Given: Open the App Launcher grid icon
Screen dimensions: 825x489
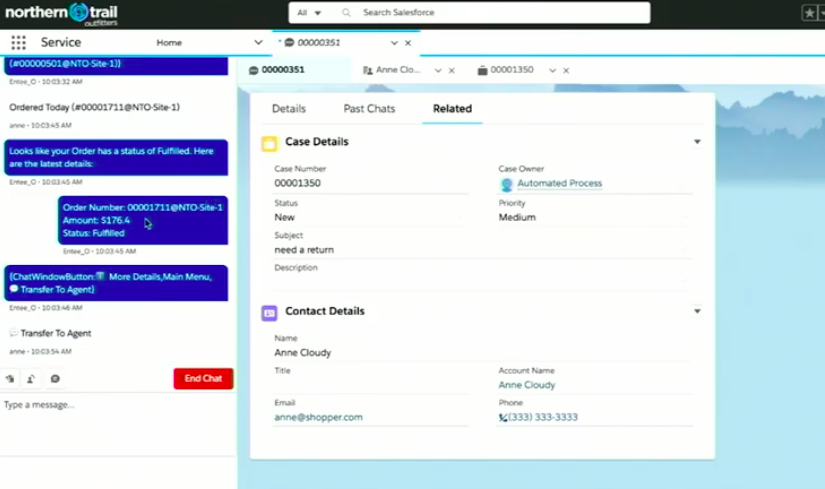Looking at the screenshot, I should (x=18, y=43).
